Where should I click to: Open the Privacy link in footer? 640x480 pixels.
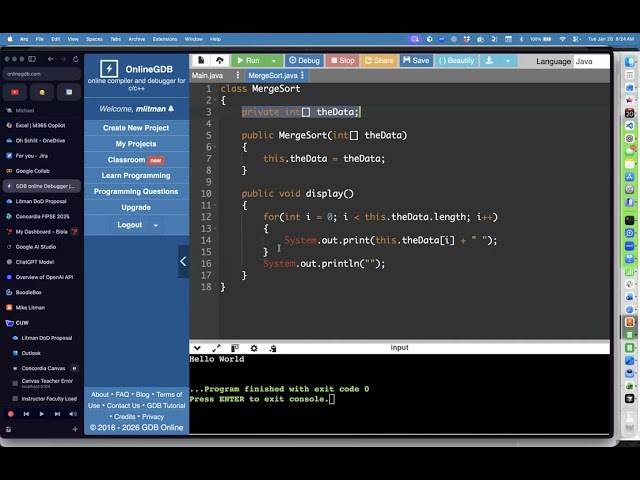click(x=153, y=417)
